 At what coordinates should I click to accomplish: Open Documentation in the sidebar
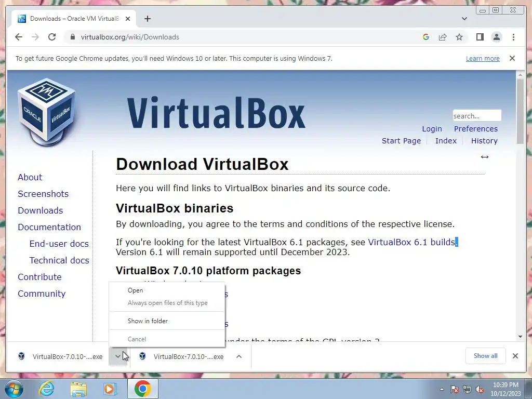[49, 227]
